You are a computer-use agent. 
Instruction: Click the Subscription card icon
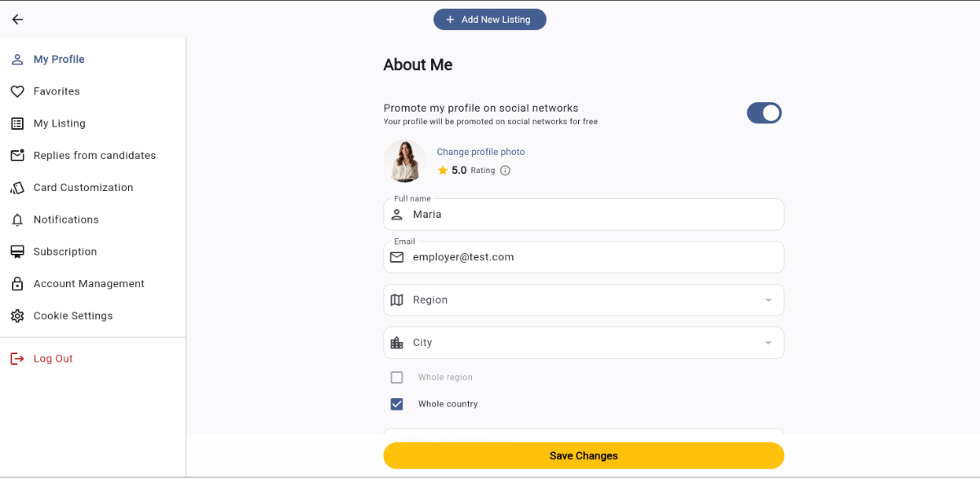pos(17,251)
